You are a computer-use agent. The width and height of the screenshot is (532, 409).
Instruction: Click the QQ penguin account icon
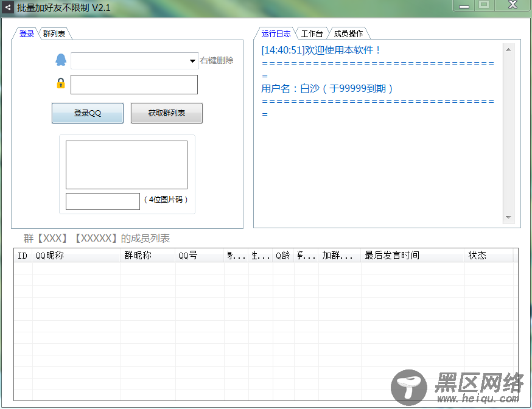click(60, 60)
